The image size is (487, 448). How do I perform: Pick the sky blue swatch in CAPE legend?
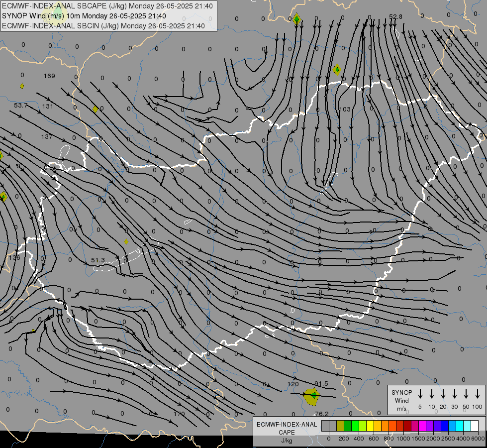coord(452,426)
